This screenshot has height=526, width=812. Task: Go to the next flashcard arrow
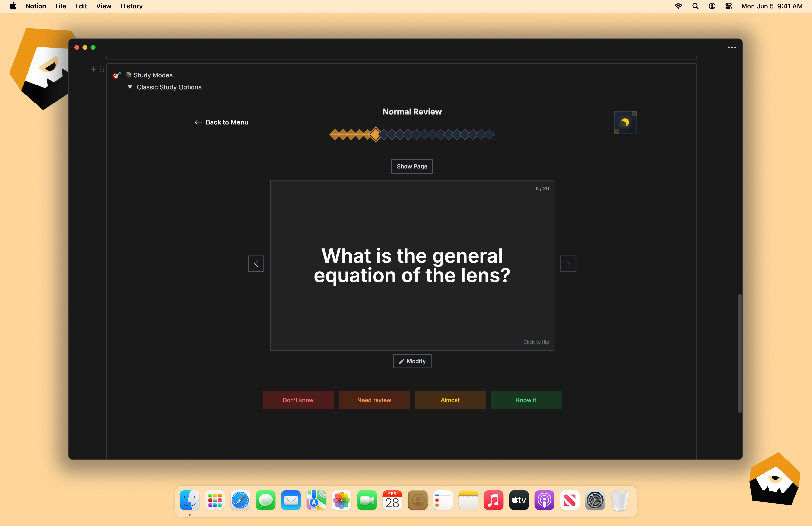[x=568, y=263]
